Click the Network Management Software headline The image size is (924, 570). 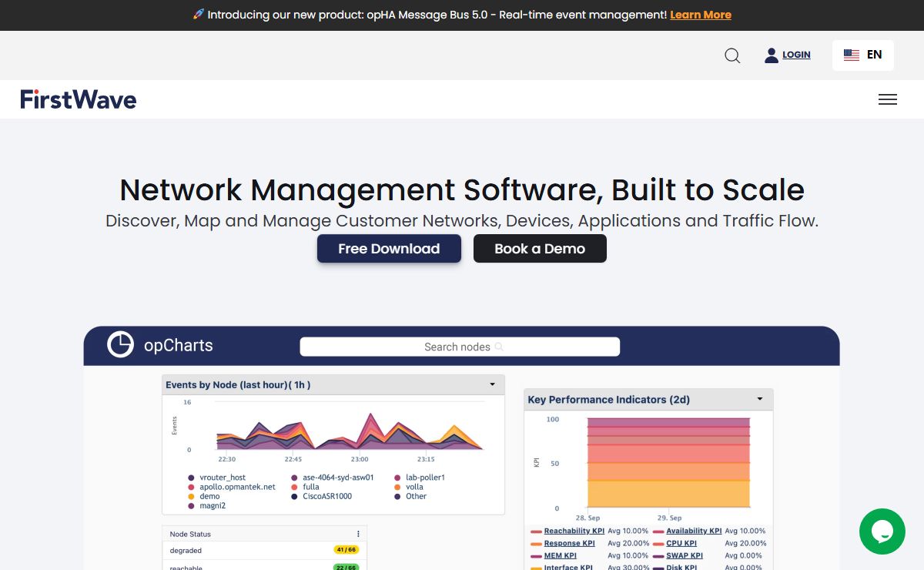coord(462,189)
